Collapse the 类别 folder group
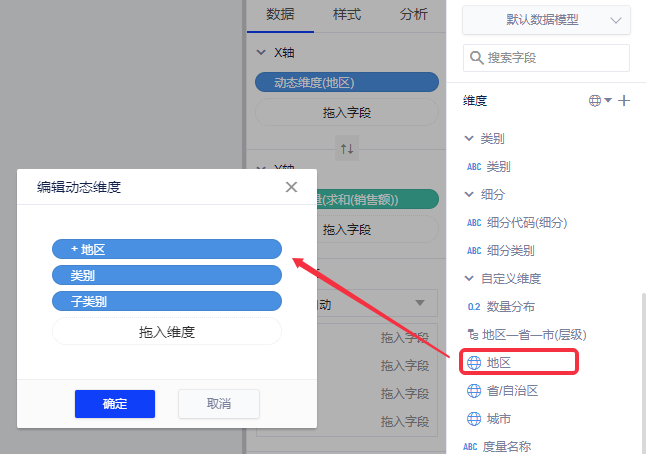This screenshot has width=646, height=454. (x=469, y=138)
